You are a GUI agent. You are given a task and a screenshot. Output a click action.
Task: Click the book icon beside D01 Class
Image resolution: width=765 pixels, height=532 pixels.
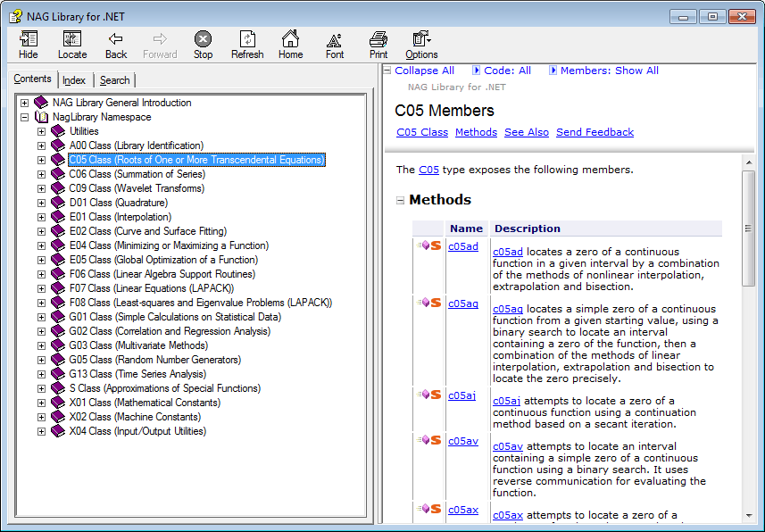58,203
